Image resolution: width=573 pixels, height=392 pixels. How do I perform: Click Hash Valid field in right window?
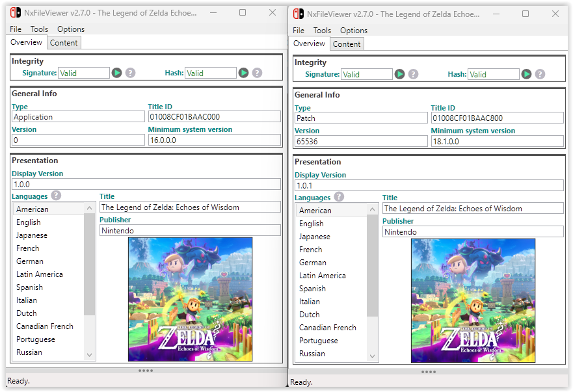coord(494,75)
